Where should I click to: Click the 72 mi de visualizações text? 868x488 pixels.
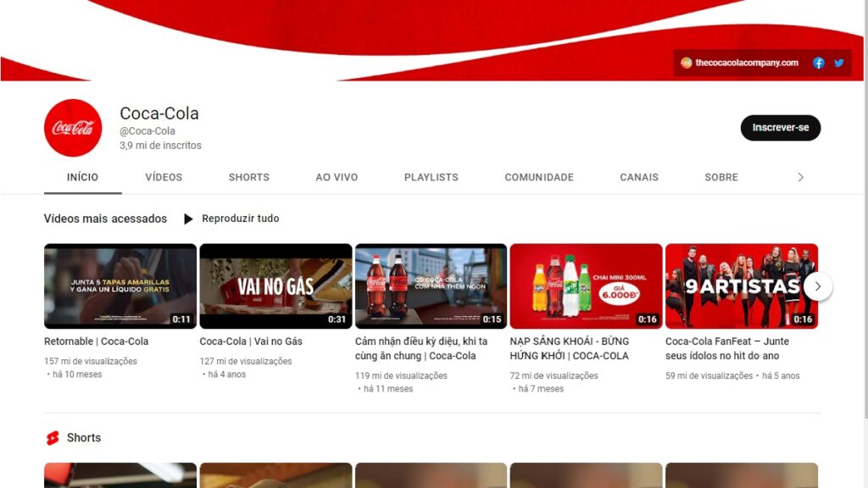554,375
